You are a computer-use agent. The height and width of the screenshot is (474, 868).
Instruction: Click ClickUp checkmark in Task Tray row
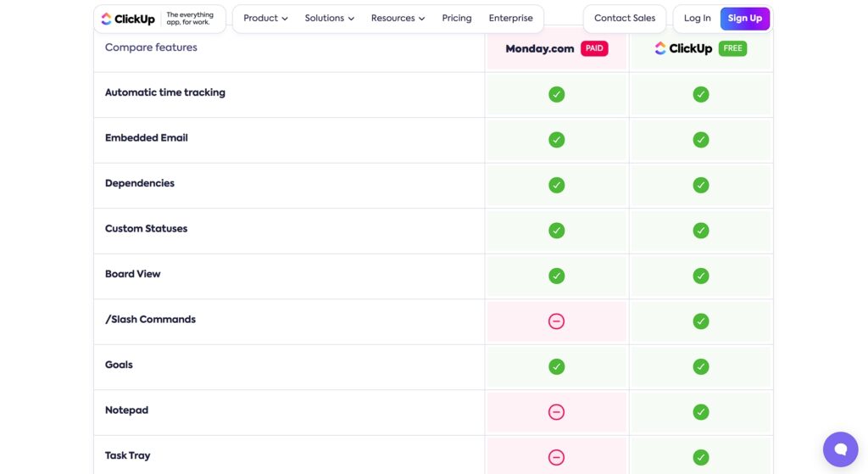tap(701, 458)
